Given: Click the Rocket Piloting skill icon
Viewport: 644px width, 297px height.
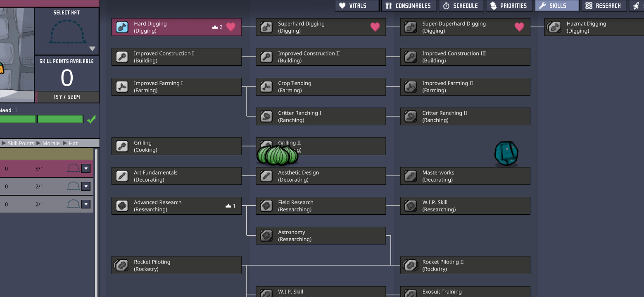Looking at the screenshot, I should (122, 266).
